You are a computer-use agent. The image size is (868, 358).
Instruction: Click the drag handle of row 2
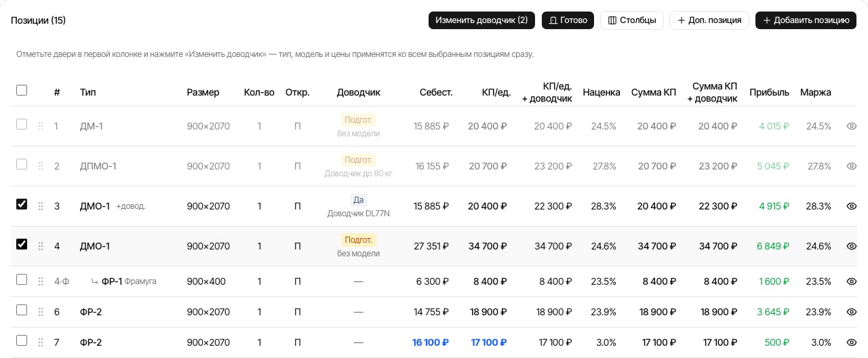(x=41, y=166)
